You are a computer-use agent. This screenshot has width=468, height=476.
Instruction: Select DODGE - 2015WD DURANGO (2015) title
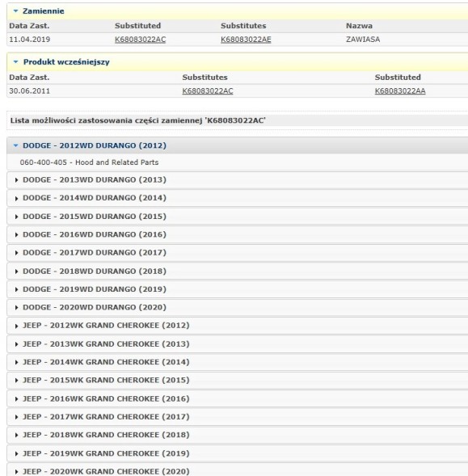click(x=95, y=217)
